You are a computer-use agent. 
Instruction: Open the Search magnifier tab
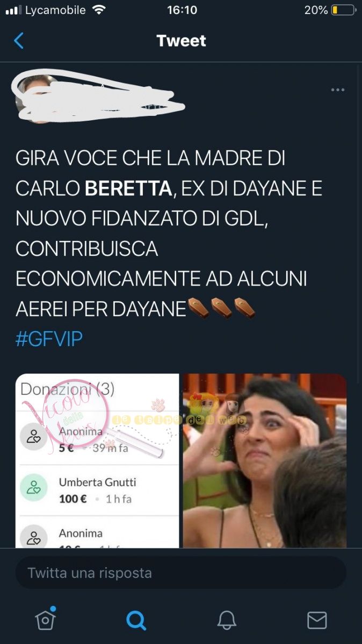(136, 620)
